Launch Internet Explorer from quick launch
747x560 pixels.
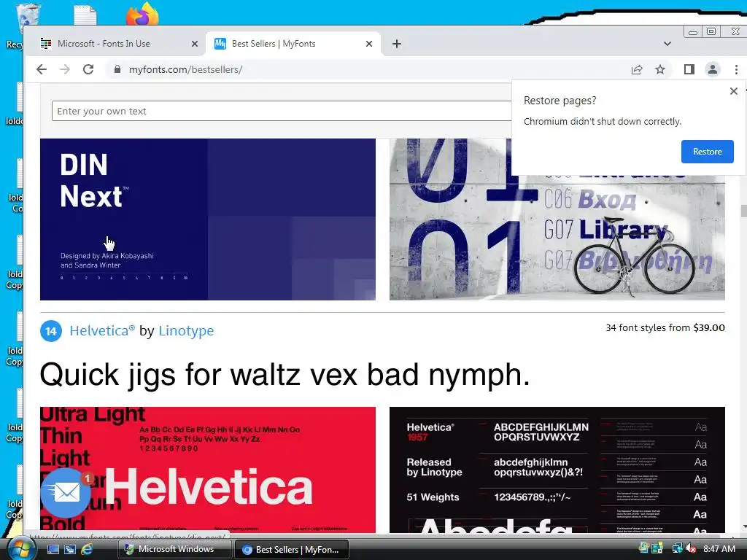pyautogui.click(x=87, y=549)
